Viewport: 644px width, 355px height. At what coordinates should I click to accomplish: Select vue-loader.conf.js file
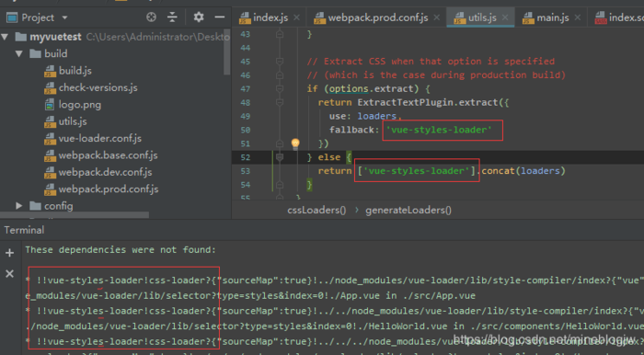99,138
